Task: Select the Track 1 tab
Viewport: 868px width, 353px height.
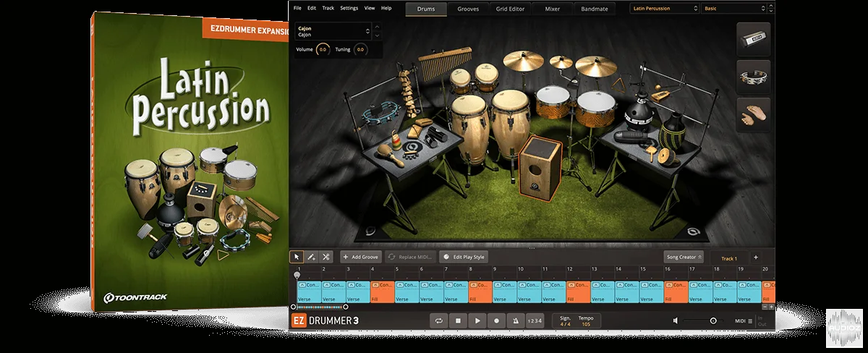Action: [x=729, y=258]
